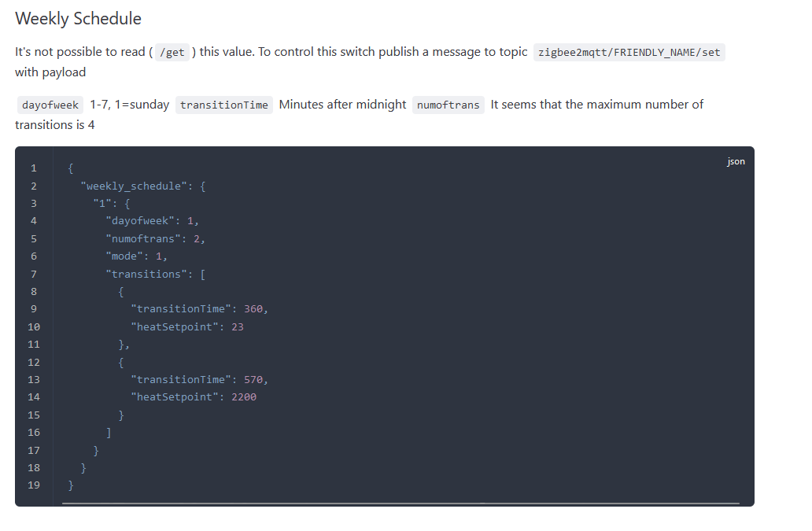The height and width of the screenshot is (531, 812).
Task: Click the transitionTime value 360
Action: [253, 309]
